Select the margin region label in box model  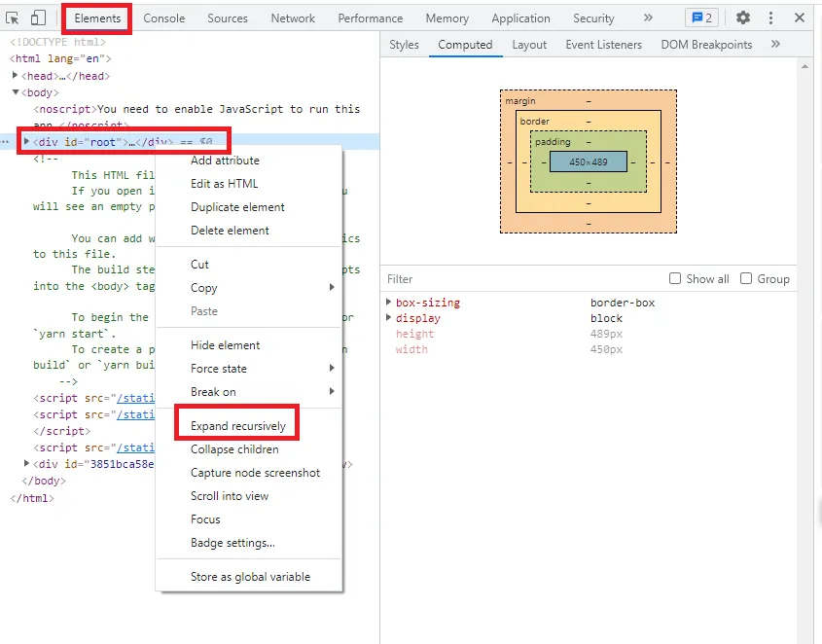click(x=520, y=101)
